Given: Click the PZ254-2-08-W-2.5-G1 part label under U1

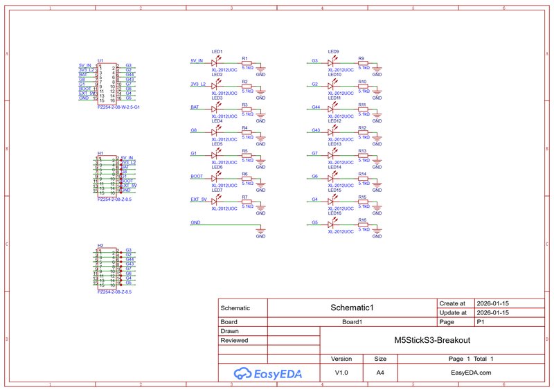Looking at the screenshot, I should [x=118, y=107].
